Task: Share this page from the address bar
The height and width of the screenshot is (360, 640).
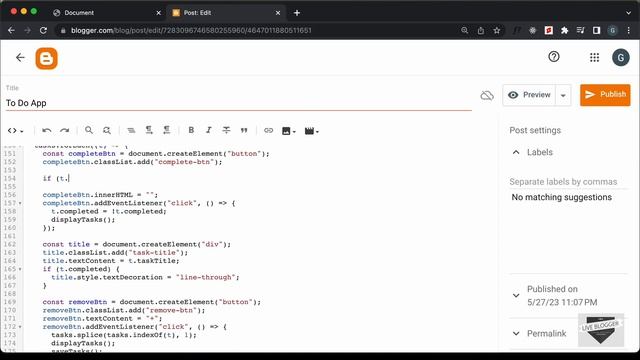Action: click(480, 31)
